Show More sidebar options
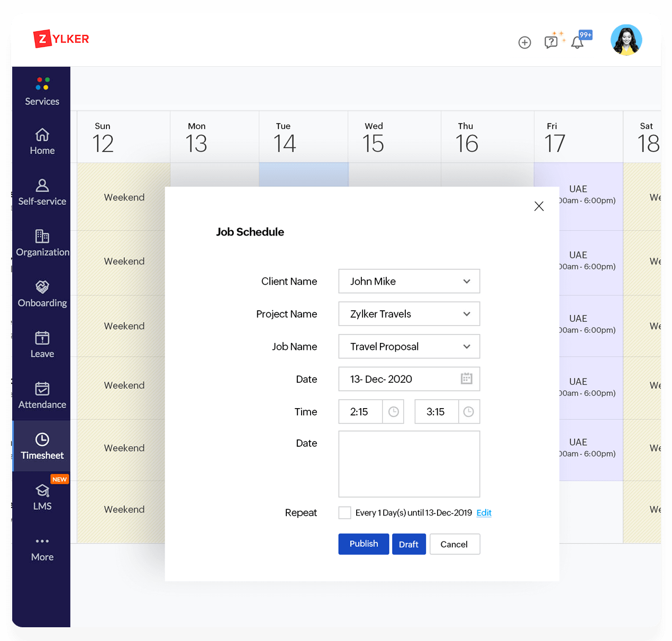 coord(42,549)
